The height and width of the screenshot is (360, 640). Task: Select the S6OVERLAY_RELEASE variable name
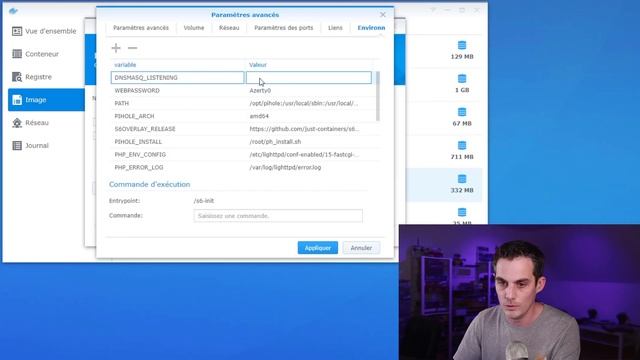(x=145, y=129)
